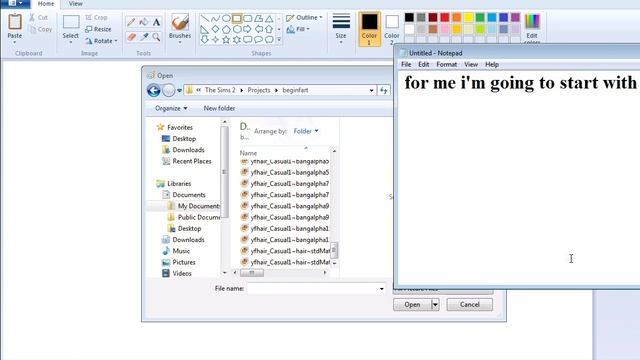Open Arrange by Folder dropdown
Viewport: 640px width, 360px height.
pos(306,131)
